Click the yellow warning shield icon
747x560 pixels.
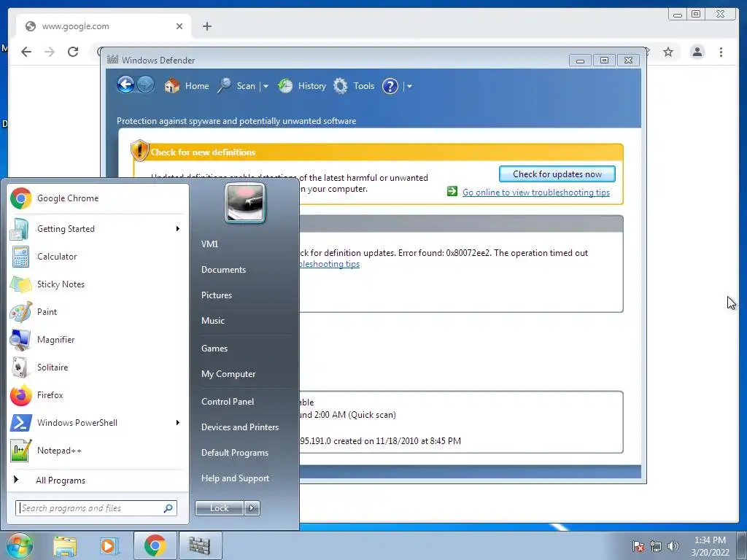[139, 150]
